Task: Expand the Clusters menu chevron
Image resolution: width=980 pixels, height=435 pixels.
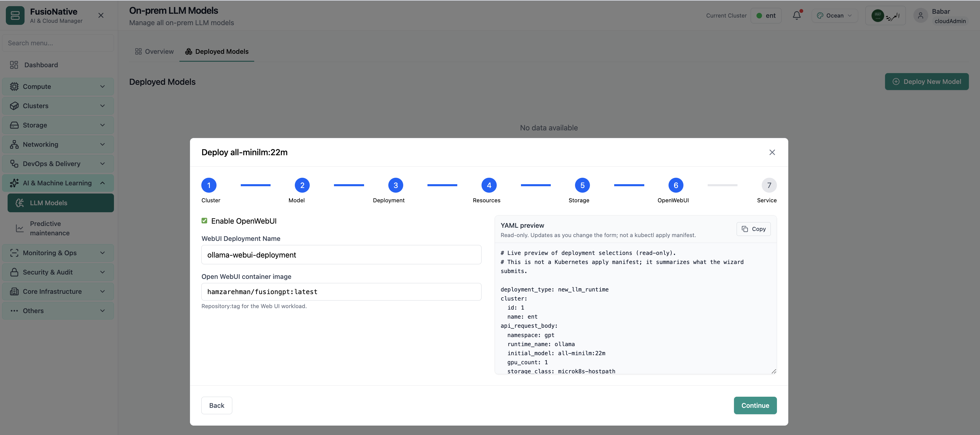Action: click(x=102, y=106)
